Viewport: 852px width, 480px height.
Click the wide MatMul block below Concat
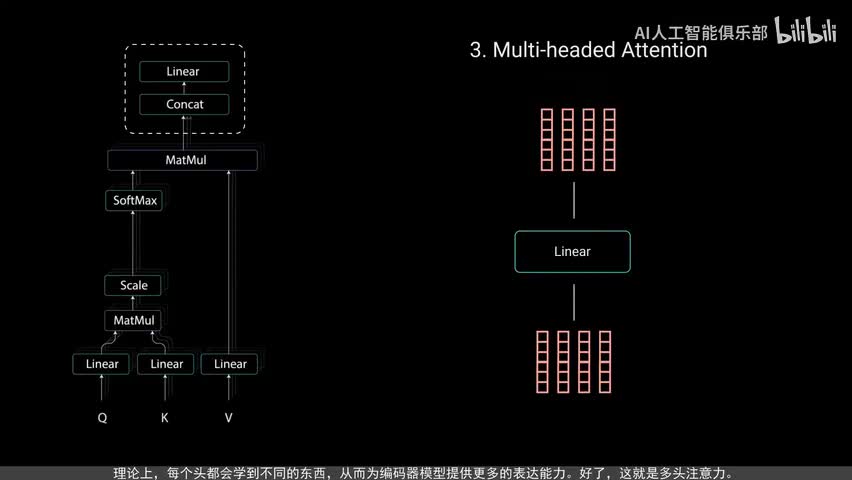182,160
